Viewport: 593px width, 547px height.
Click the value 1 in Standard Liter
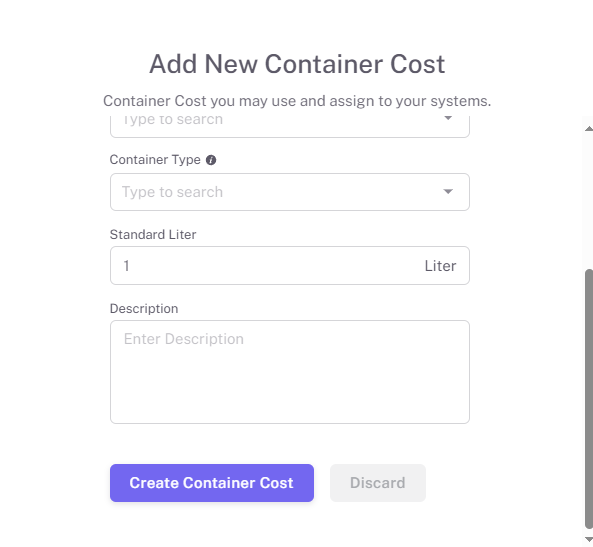pyautogui.click(x=127, y=266)
